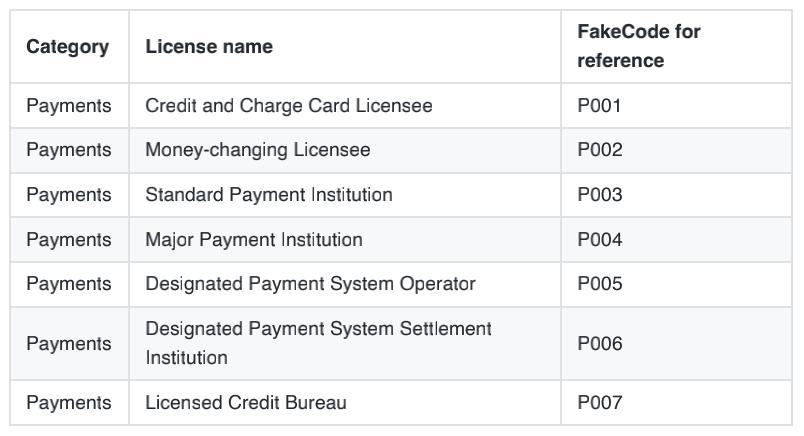Click the P007 code cell
Screen dimensions: 804x436
pyautogui.click(x=600, y=403)
